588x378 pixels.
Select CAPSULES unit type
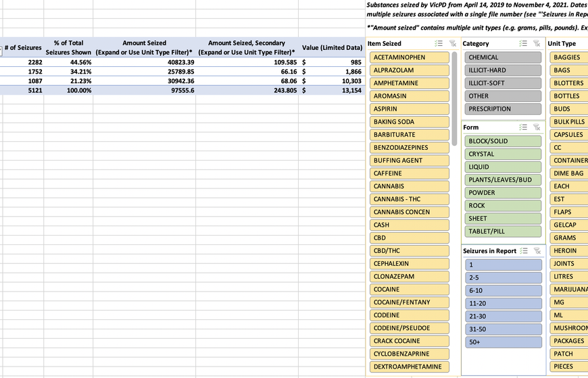[569, 134]
